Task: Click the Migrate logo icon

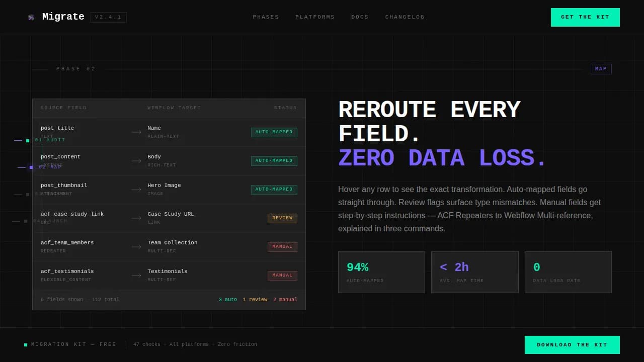Action: [x=31, y=17]
